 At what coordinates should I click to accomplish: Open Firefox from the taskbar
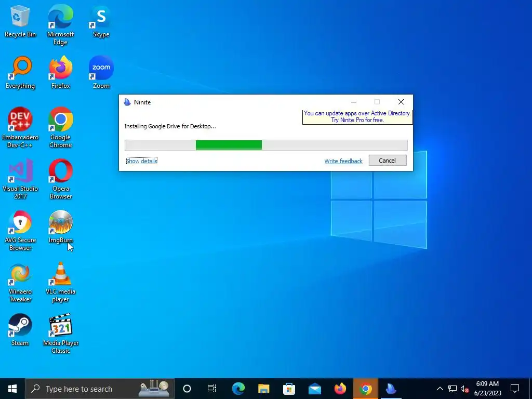[340, 389]
